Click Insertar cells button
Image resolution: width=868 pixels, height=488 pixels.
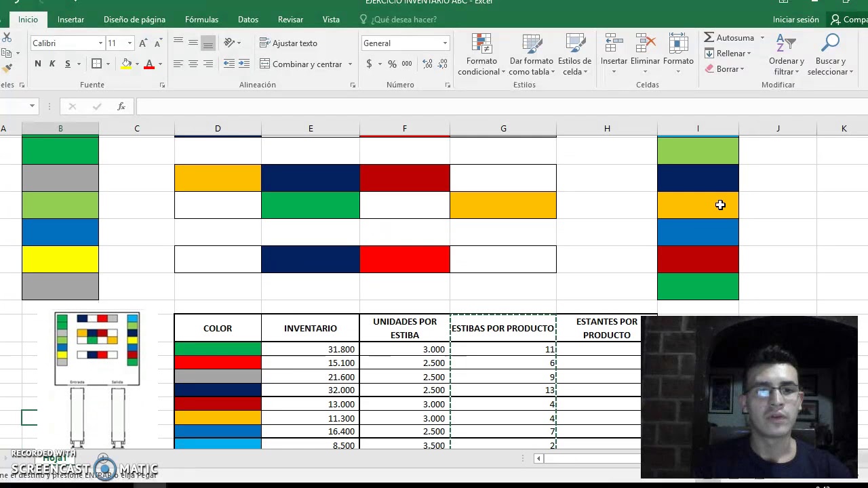[614, 55]
